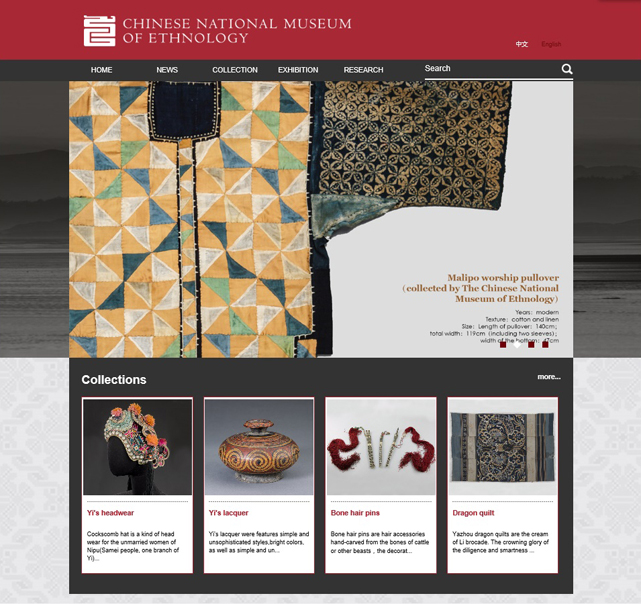Click the museum logo emblem

click(x=99, y=31)
